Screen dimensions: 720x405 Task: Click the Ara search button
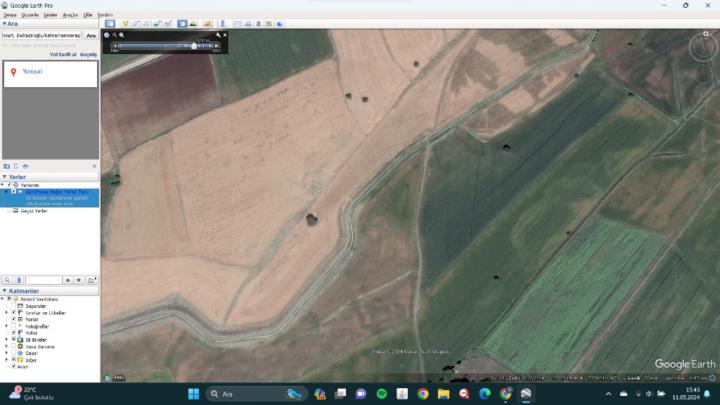pyautogui.click(x=91, y=35)
